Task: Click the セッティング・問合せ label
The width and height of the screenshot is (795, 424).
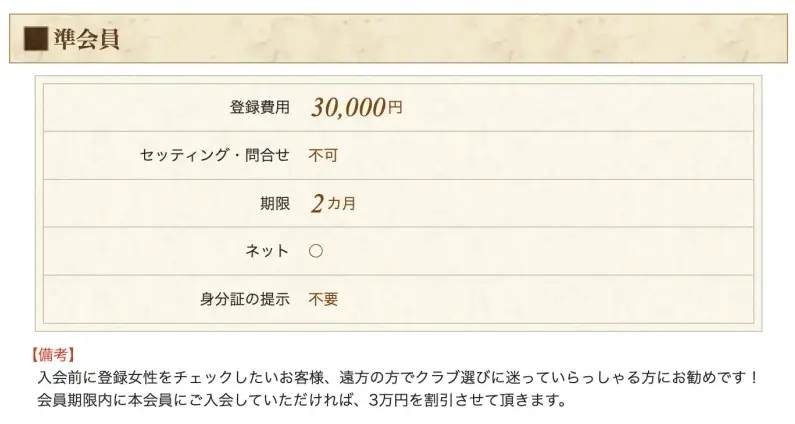Action: coord(214,155)
